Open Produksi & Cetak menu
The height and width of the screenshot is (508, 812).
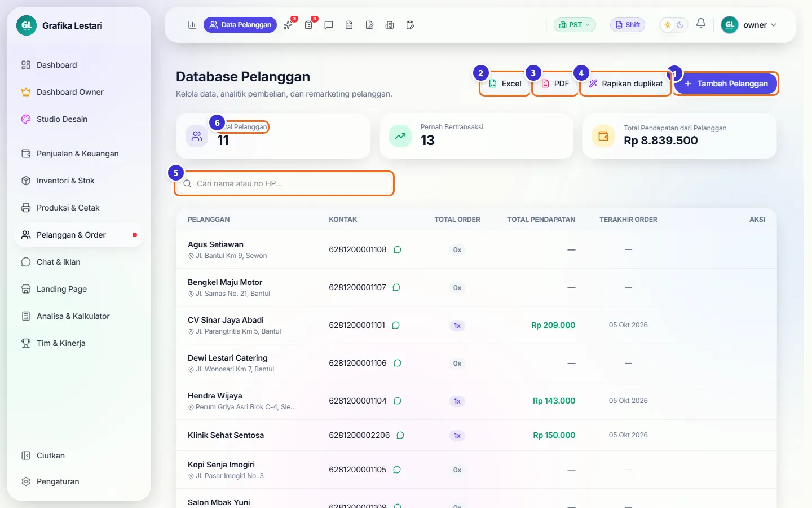click(x=79, y=208)
